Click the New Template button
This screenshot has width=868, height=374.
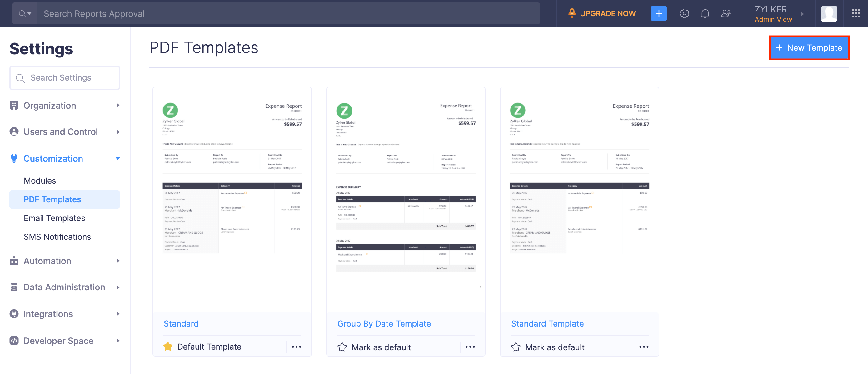coord(809,47)
